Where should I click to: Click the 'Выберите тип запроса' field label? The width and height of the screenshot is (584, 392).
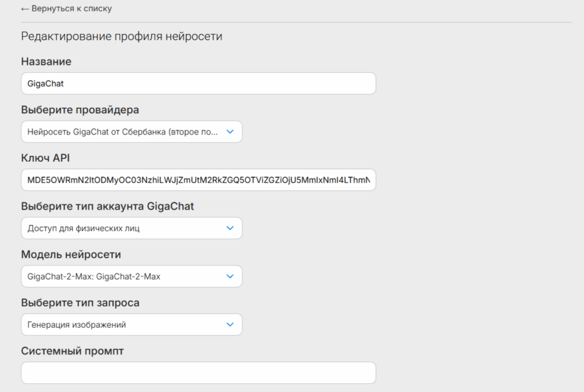coord(80,303)
